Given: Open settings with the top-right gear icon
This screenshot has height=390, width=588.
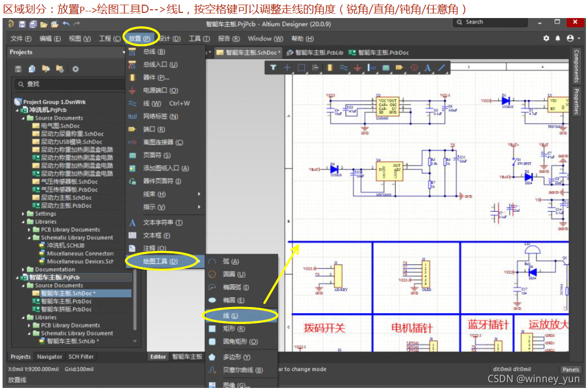Looking at the screenshot, I should coord(546,38).
